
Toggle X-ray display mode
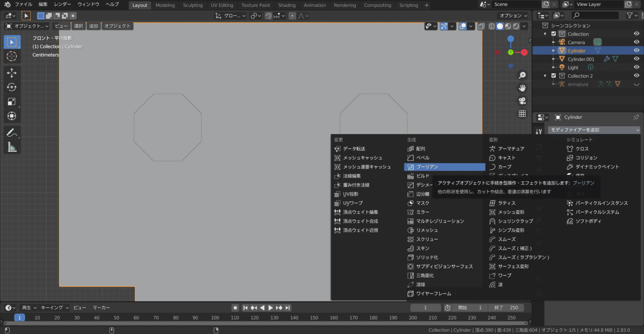click(x=481, y=26)
